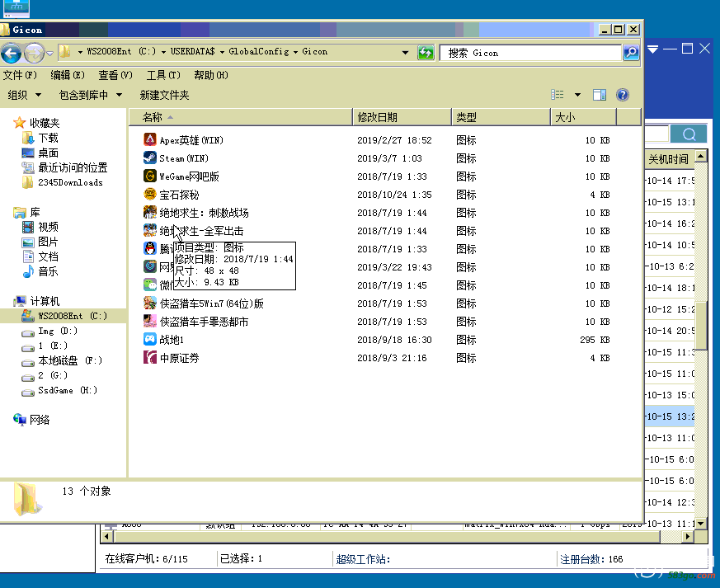720x588 pixels.
Task: Select the Apex英雄(WIN) icon file
Action: pos(184,140)
